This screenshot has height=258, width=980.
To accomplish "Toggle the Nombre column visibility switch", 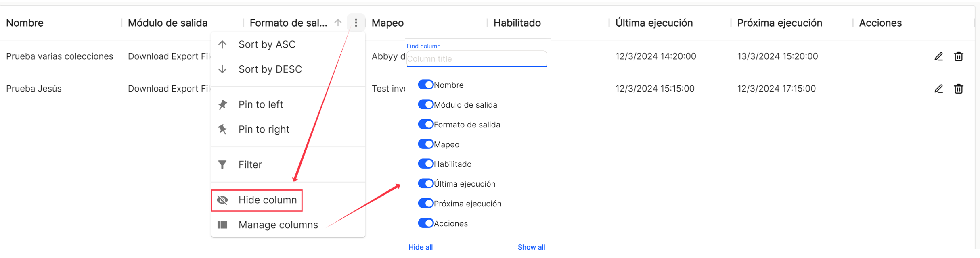I will [425, 85].
